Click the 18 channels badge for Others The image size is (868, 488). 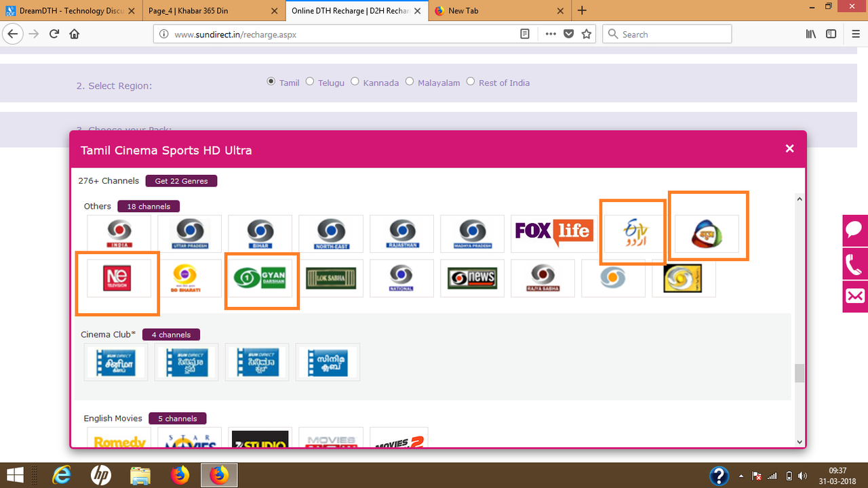149,206
